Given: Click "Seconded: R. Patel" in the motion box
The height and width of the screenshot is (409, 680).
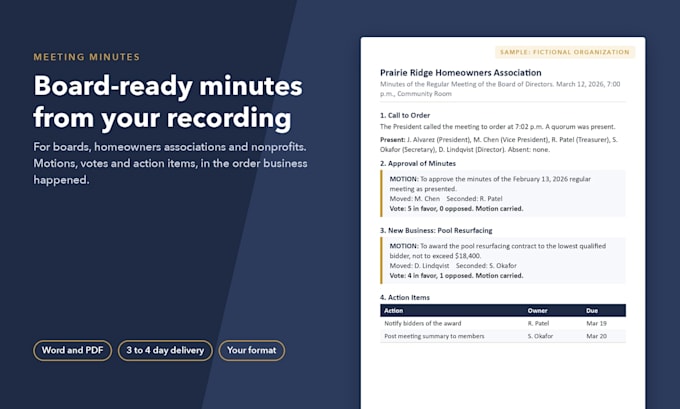Looking at the screenshot, I should [474, 199].
